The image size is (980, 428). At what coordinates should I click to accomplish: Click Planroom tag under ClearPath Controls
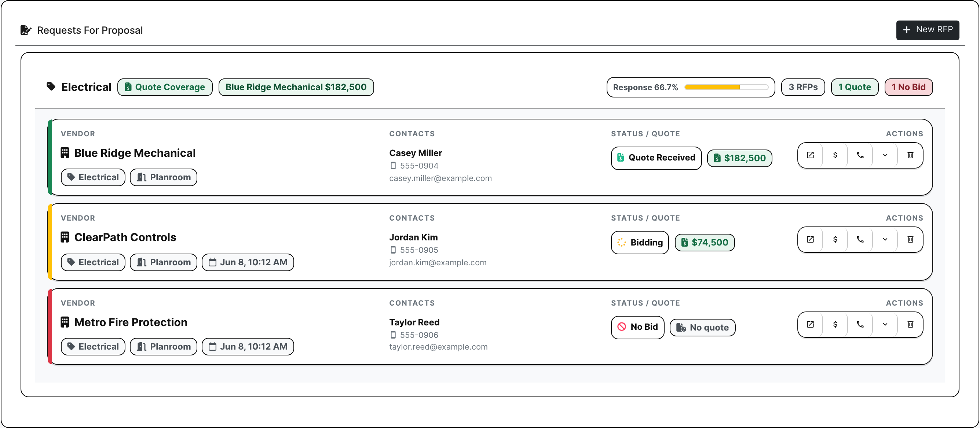click(x=164, y=263)
